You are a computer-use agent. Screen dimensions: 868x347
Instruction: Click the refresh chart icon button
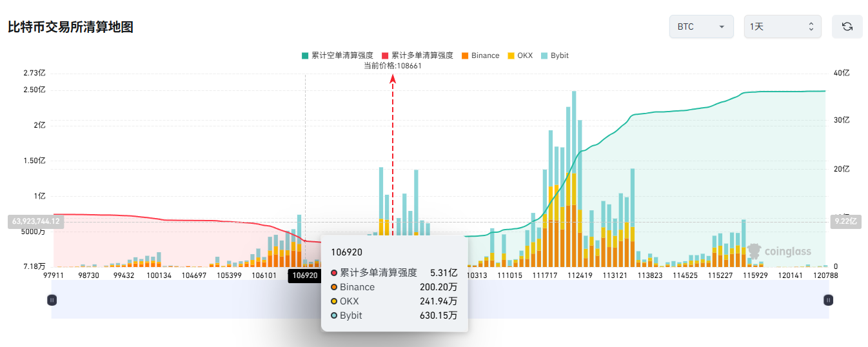[x=847, y=27]
